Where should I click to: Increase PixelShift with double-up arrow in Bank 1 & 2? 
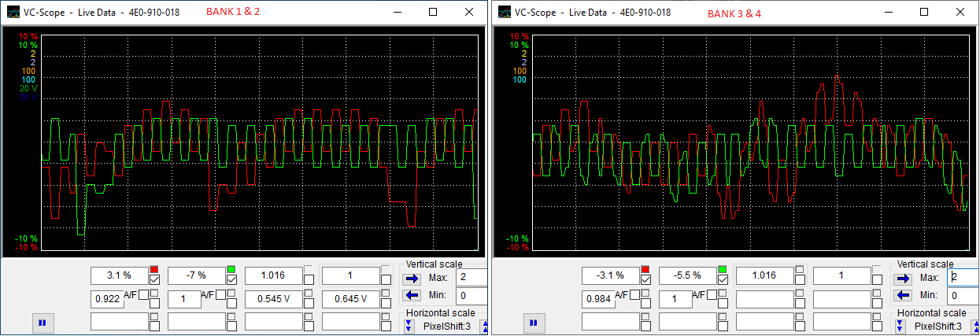(x=485, y=326)
